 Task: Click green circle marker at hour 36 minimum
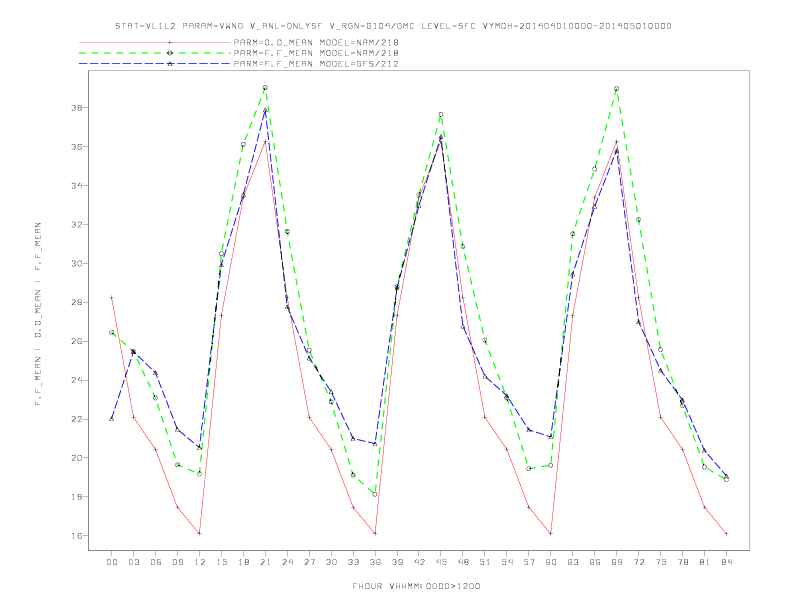click(375, 494)
